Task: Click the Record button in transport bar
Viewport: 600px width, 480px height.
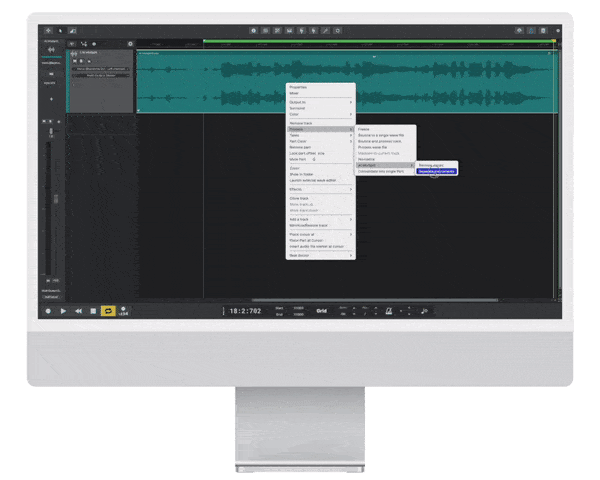Action: pyautogui.click(x=47, y=311)
